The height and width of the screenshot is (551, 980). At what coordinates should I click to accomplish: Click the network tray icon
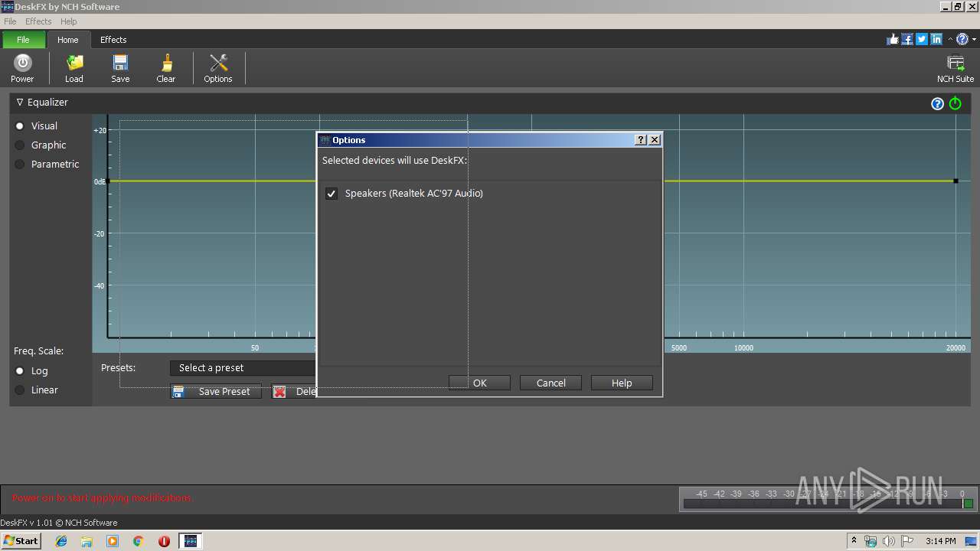coord(871,541)
